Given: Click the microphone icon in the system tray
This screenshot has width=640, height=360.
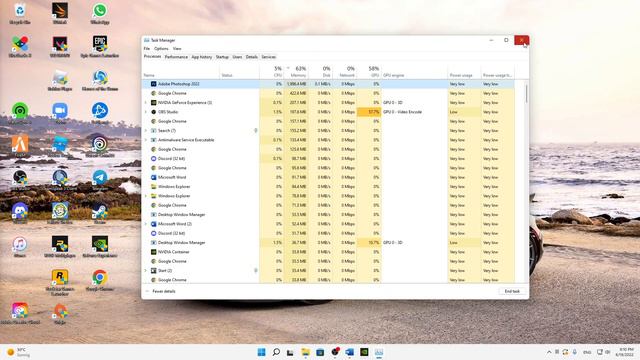Looking at the screenshot, I should click(575, 352).
